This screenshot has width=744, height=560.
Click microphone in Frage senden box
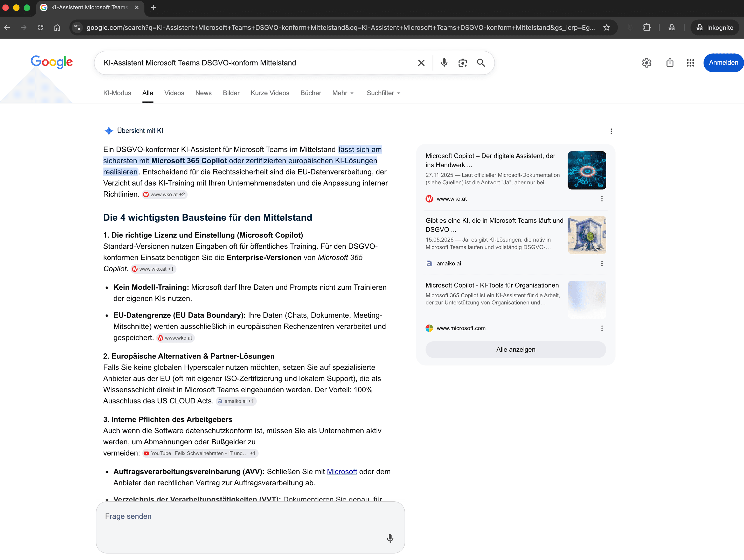(x=390, y=538)
